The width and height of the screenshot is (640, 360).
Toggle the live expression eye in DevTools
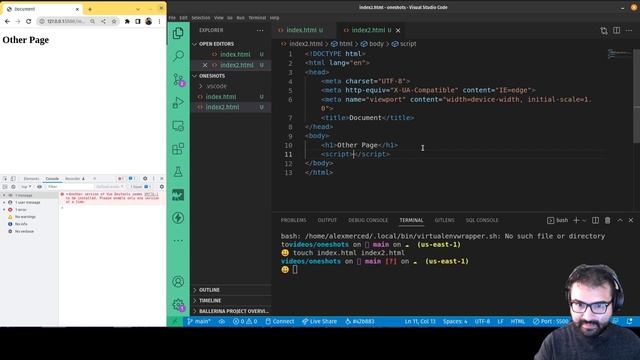(x=39, y=187)
